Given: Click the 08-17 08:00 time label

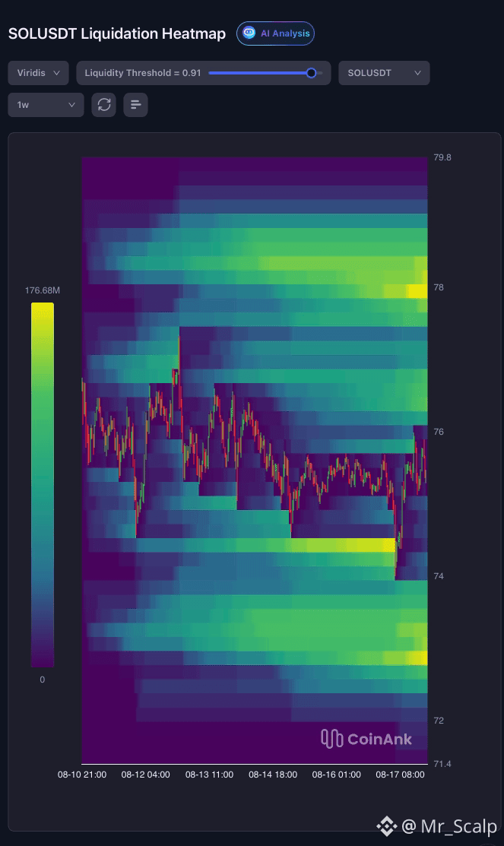Looking at the screenshot, I should click(401, 775).
